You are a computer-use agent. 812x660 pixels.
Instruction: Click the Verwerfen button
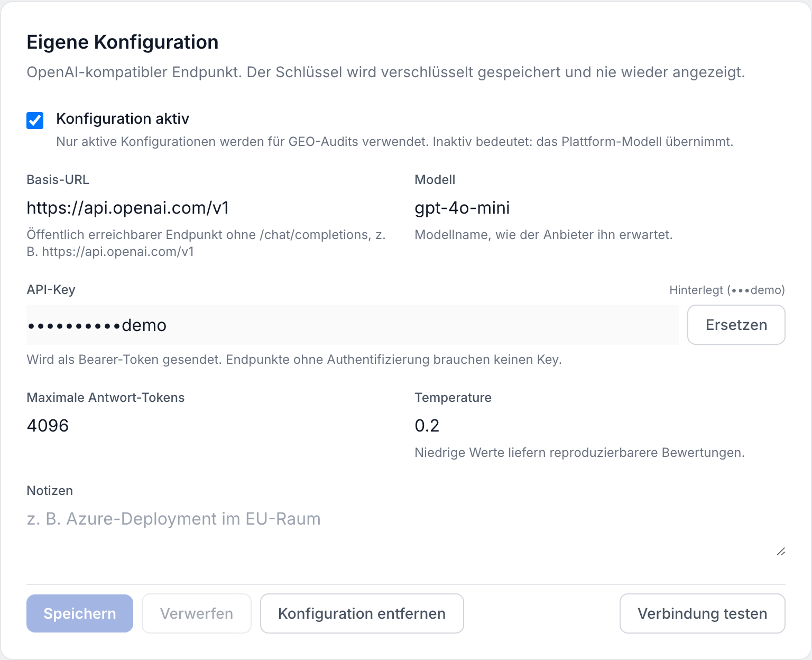click(x=197, y=613)
